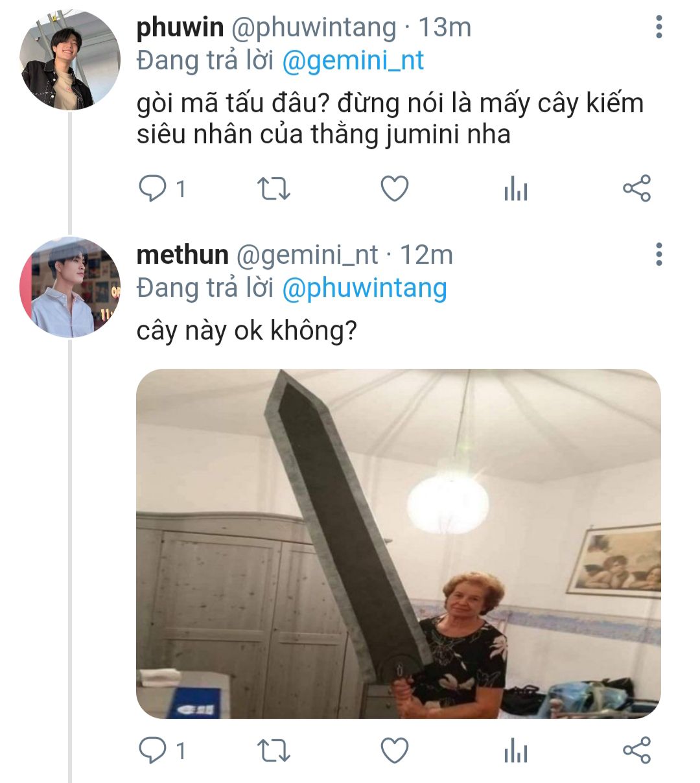Share methun's tweet

(636, 751)
